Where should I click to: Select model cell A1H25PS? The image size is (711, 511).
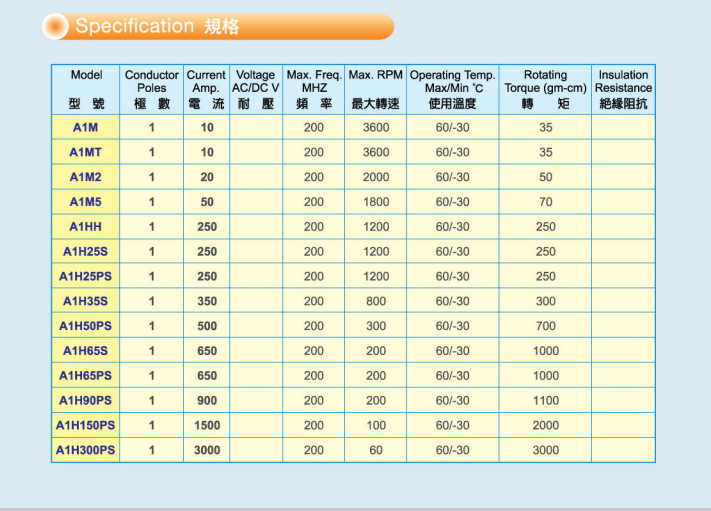(86, 277)
